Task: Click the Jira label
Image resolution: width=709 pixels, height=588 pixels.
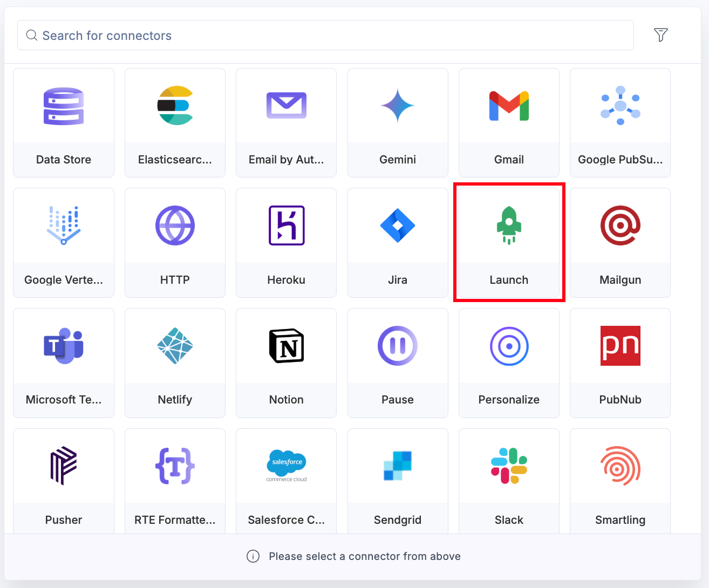Action: 398,280
